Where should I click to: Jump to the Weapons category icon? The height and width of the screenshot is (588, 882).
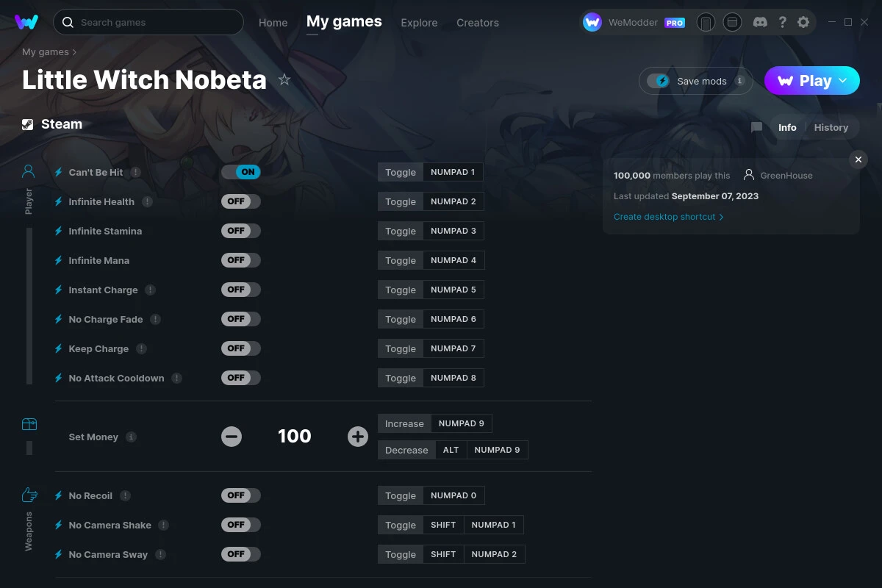(29, 495)
